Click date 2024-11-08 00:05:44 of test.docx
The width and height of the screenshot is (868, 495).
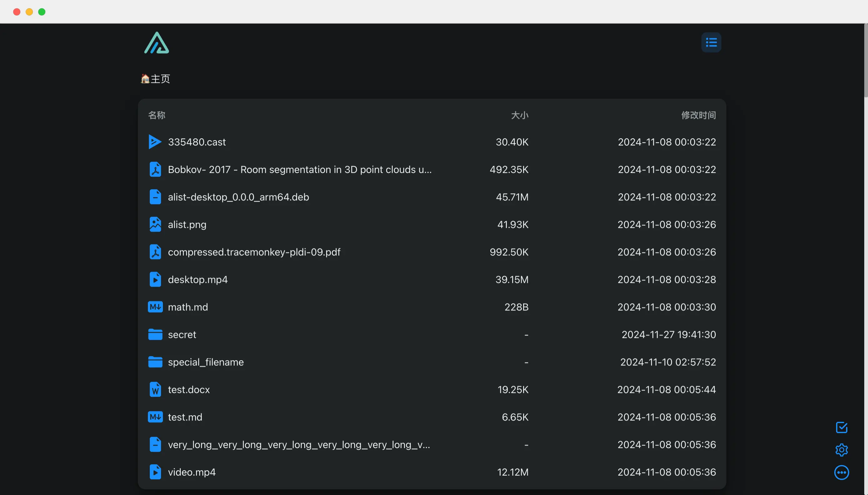click(x=667, y=390)
